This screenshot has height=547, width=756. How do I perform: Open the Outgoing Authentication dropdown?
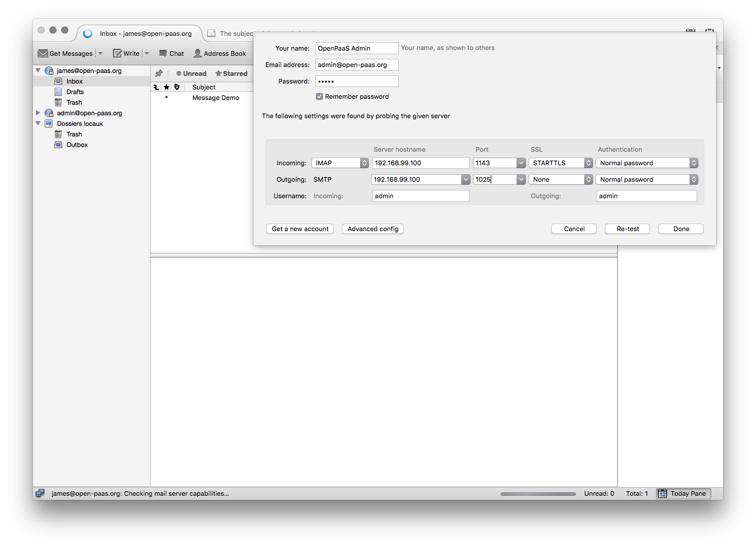coord(647,179)
